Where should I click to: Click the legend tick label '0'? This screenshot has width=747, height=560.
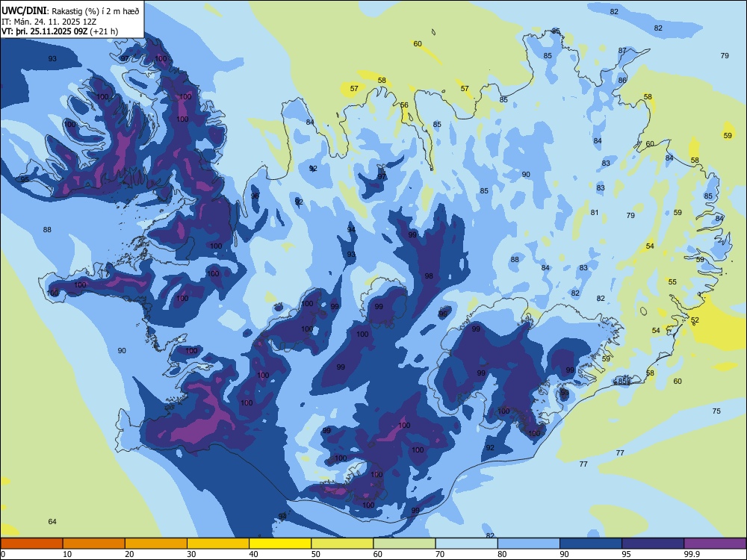[x=3, y=554]
